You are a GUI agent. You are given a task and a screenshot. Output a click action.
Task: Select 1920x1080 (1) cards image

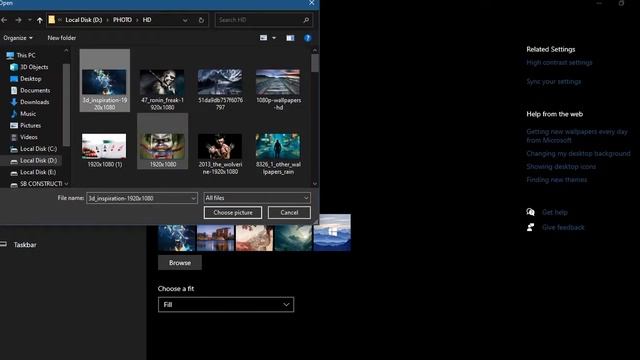[104, 150]
